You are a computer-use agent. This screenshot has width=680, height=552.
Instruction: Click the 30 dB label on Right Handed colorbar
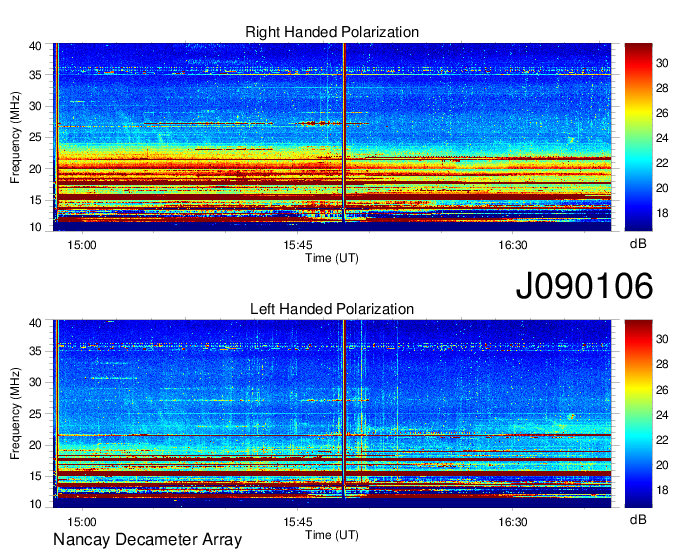[662, 63]
